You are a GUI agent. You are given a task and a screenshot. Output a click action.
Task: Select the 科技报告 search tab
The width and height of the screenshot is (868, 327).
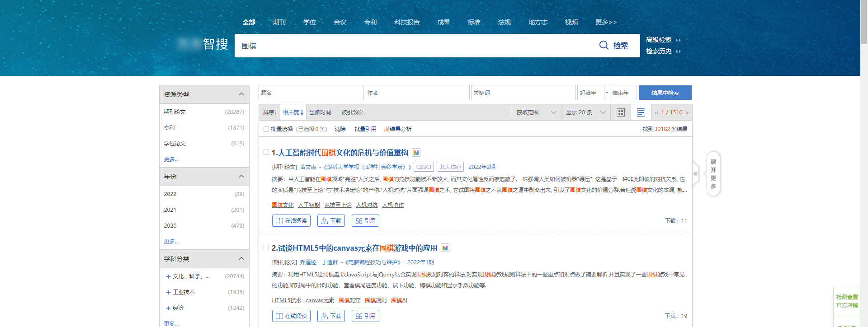(x=407, y=22)
